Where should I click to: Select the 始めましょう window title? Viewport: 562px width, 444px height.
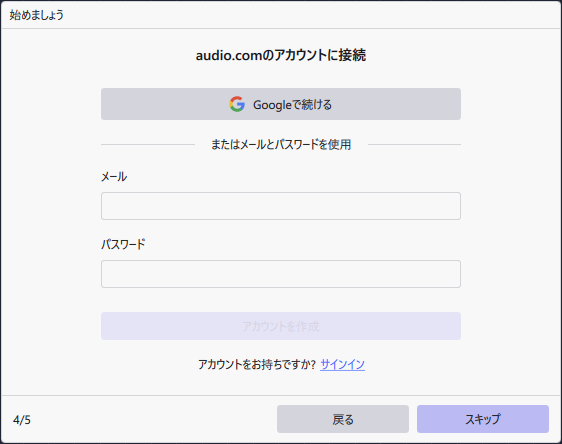tap(37, 15)
